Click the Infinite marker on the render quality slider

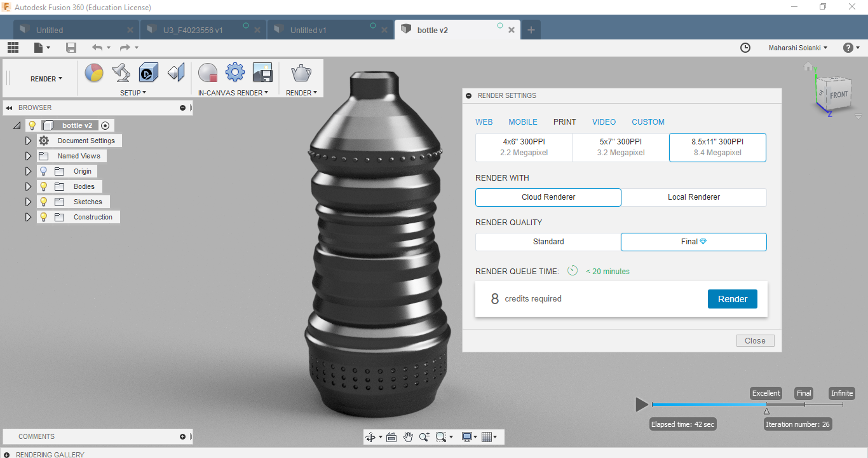[x=842, y=393]
